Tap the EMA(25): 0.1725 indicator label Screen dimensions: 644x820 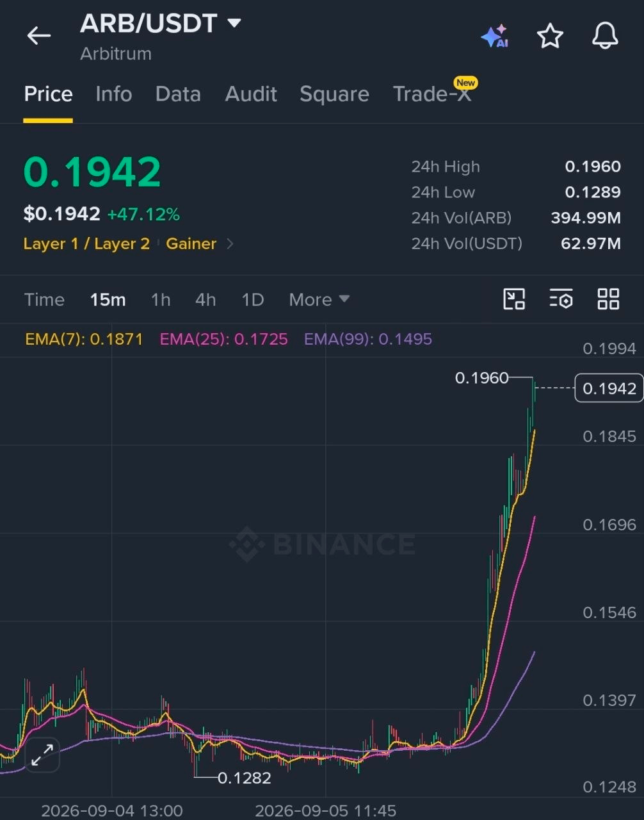click(223, 339)
